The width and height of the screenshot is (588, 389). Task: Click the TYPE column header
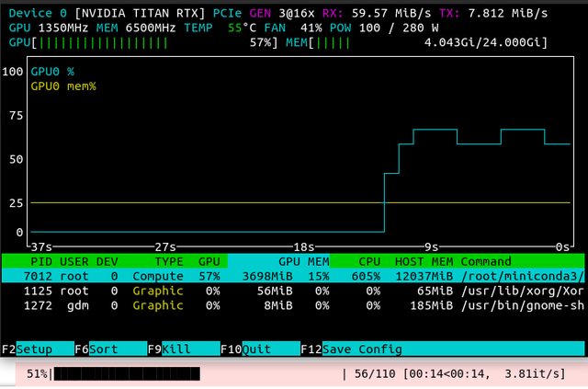pos(168,261)
